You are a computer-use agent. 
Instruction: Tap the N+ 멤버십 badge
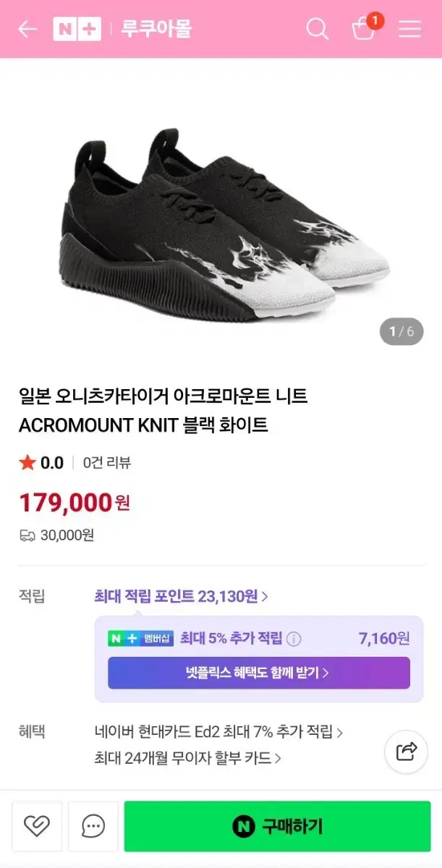[140, 638]
